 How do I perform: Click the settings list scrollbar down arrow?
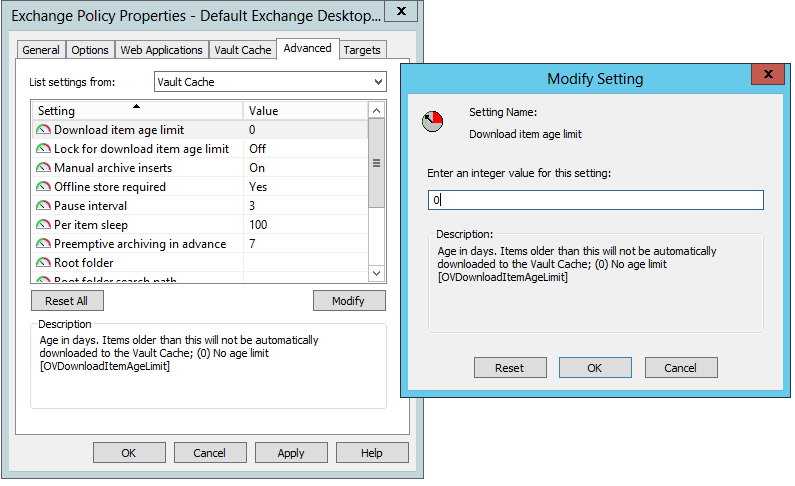tap(376, 273)
